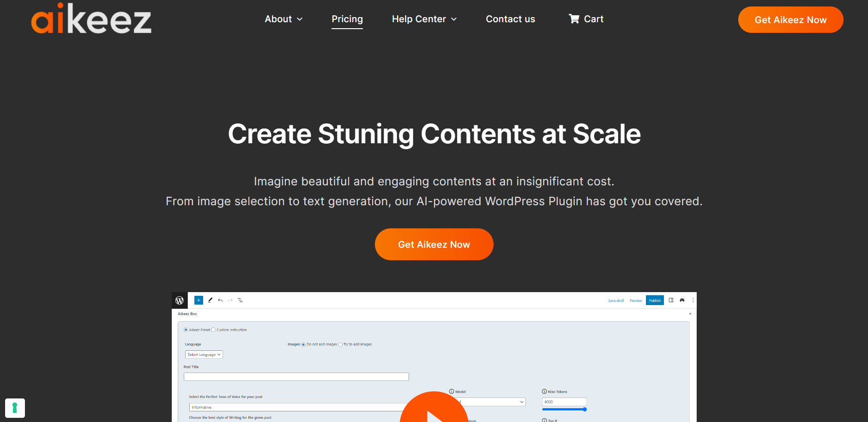Click Get Aikeez Now in the header
The image size is (868, 422).
(790, 20)
